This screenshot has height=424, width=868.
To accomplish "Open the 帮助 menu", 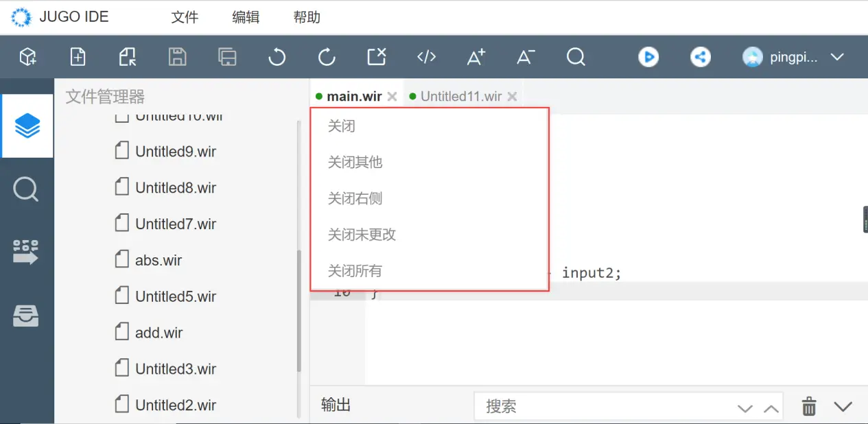I will point(307,17).
